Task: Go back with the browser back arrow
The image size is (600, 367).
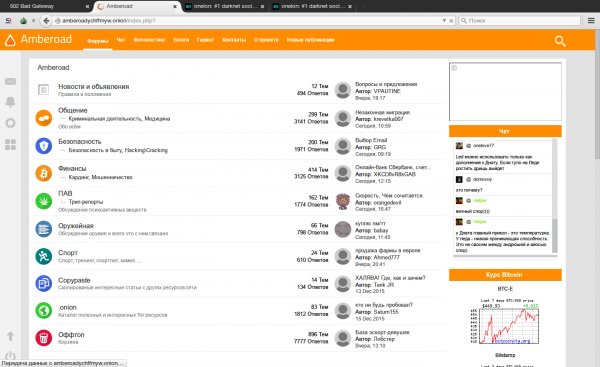Action: pos(46,21)
